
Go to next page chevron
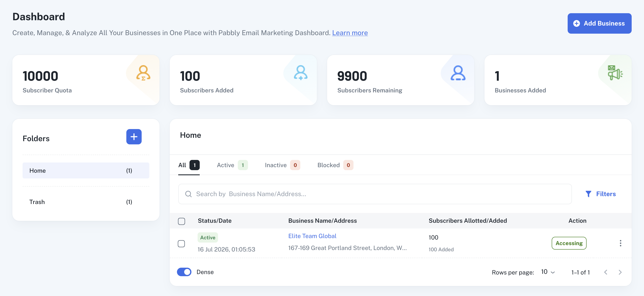click(620, 272)
